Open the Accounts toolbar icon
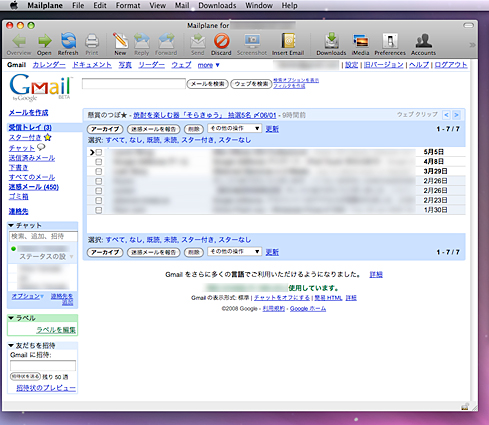Image resolution: width=489 pixels, height=425 pixels. tap(423, 41)
